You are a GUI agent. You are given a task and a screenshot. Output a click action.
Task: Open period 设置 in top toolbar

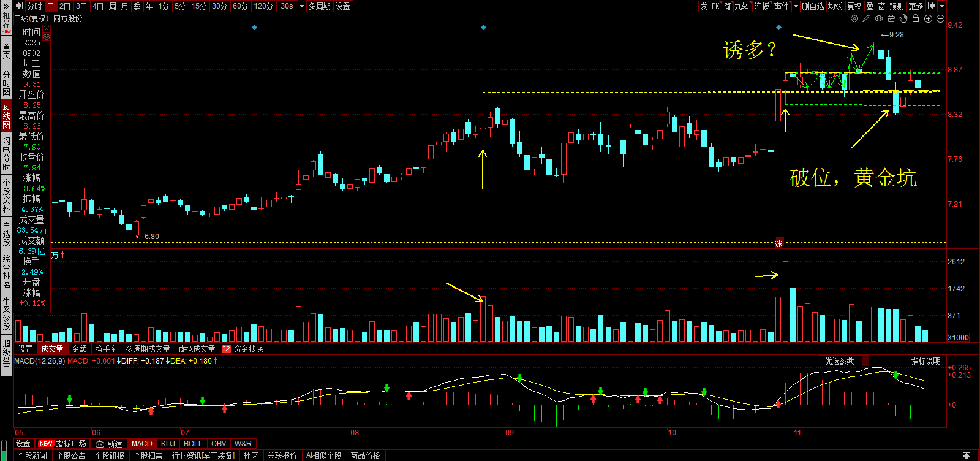click(x=343, y=6)
